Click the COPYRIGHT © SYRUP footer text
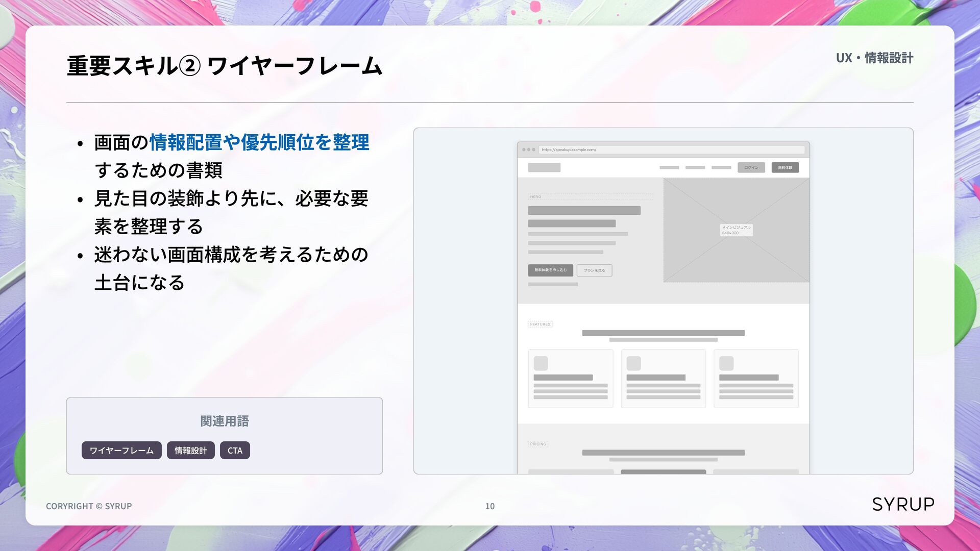980x551 pixels. pyautogui.click(x=89, y=506)
